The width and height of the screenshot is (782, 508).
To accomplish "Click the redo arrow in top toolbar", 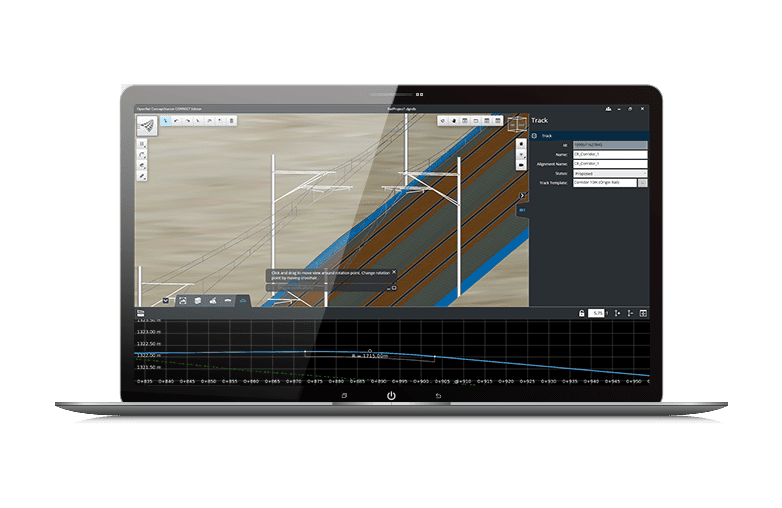I will [x=188, y=121].
